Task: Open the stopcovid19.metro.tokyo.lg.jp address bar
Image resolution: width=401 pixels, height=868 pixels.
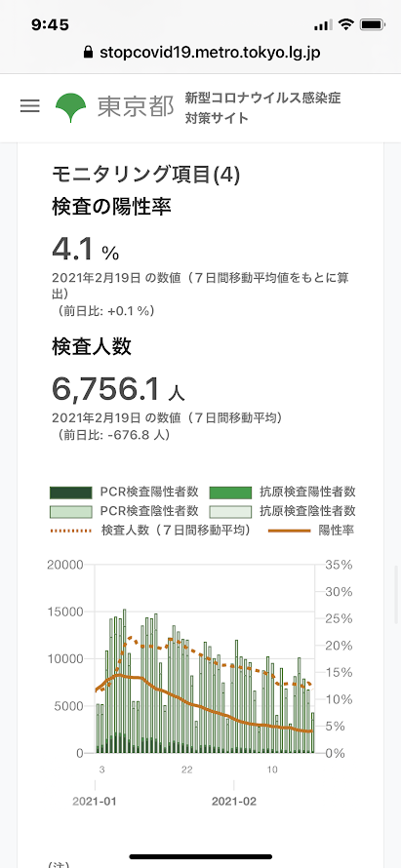Action: [201, 52]
